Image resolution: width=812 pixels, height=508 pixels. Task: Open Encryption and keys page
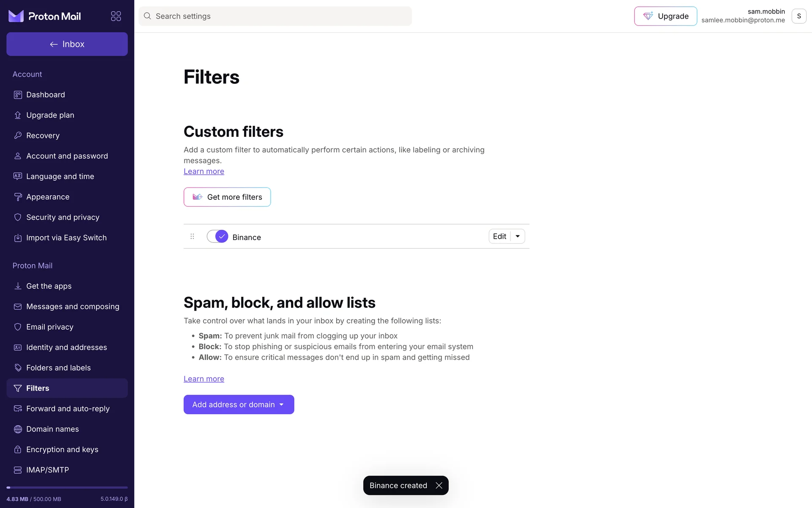(62, 450)
